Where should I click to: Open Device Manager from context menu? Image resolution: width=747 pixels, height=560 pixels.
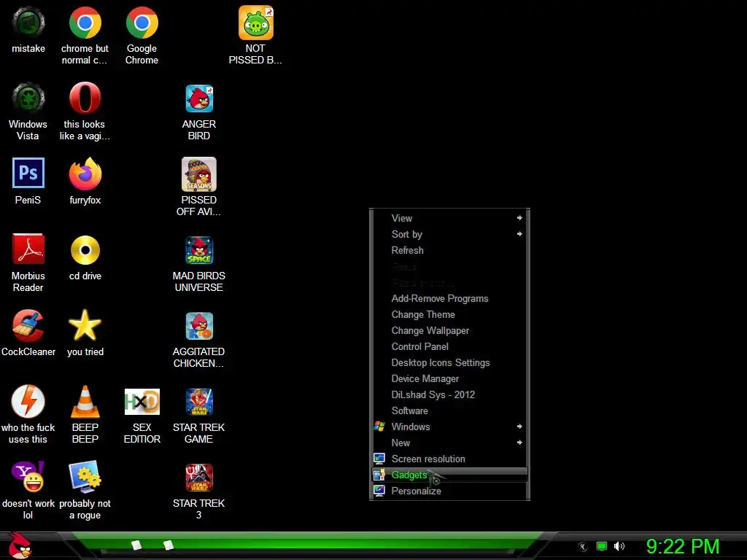pos(449,378)
